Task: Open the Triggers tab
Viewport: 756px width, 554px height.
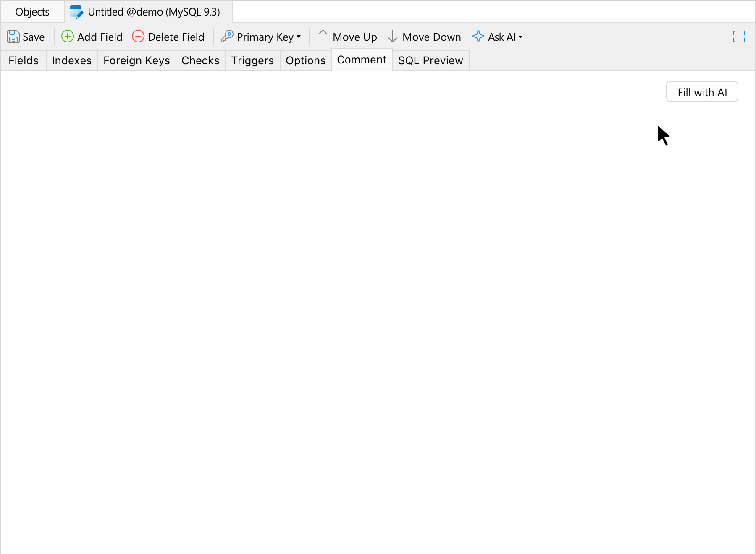Action: click(252, 60)
